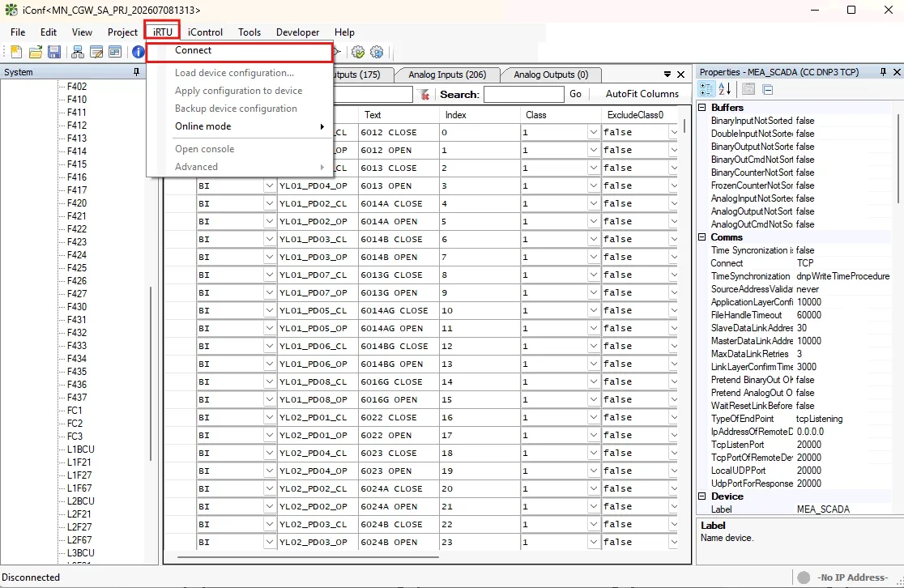Image resolution: width=904 pixels, height=588 pixels.
Task: Click the network topology toolbar icon
Action: (x=77, y=53)
